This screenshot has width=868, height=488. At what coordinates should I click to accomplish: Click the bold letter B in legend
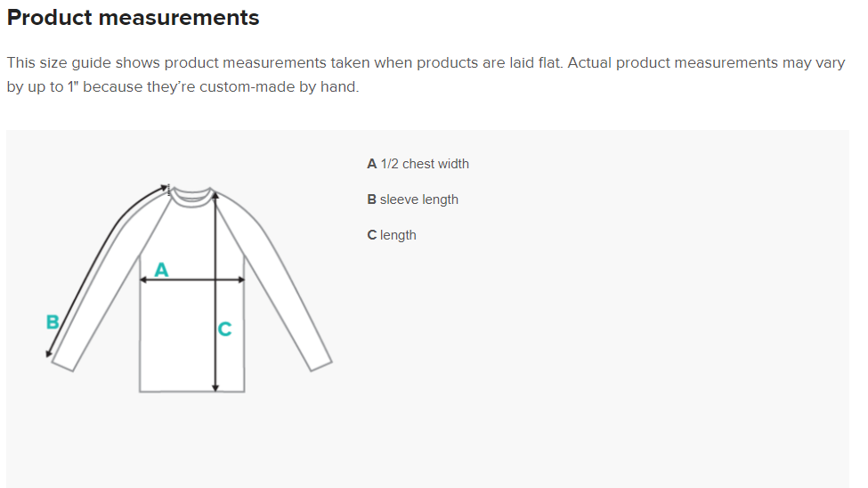[x=371, y=199]
